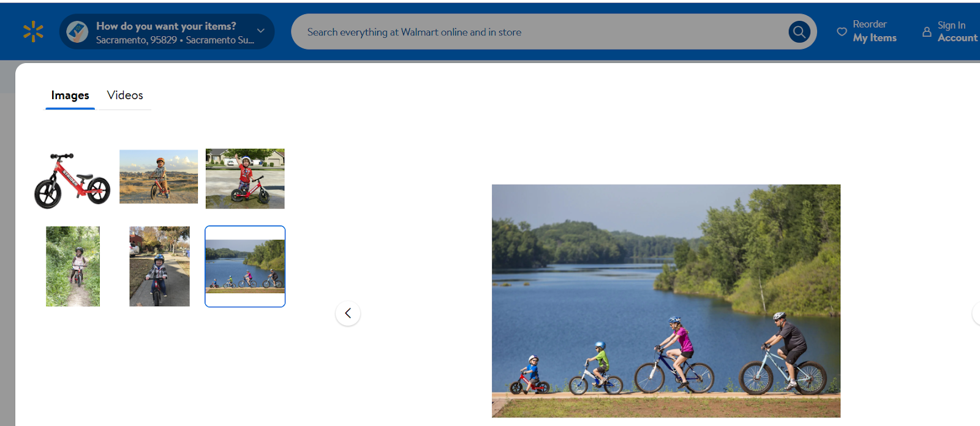Select the thumbnail of child on the sidewalk
Viewport: 980px width, 426px height.
[x=159, y=266]
